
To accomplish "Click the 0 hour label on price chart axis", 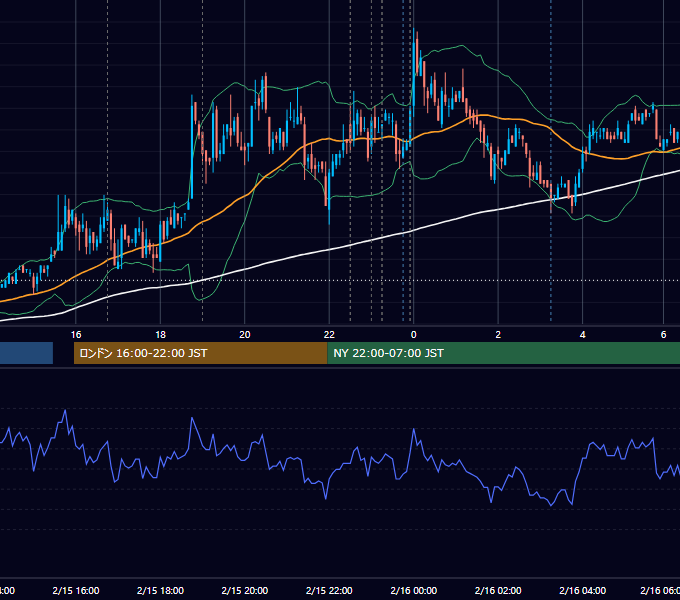I will [x=413, y=335].
